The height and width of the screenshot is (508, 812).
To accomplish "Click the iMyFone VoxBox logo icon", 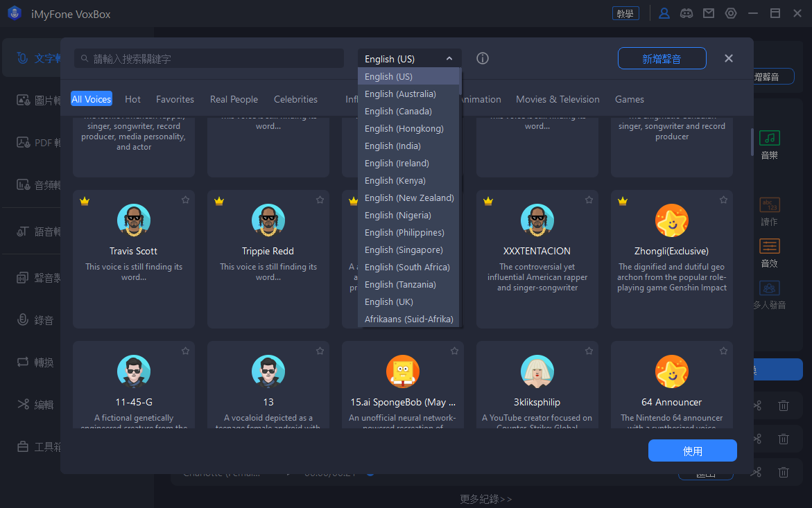I will point(15,13).
